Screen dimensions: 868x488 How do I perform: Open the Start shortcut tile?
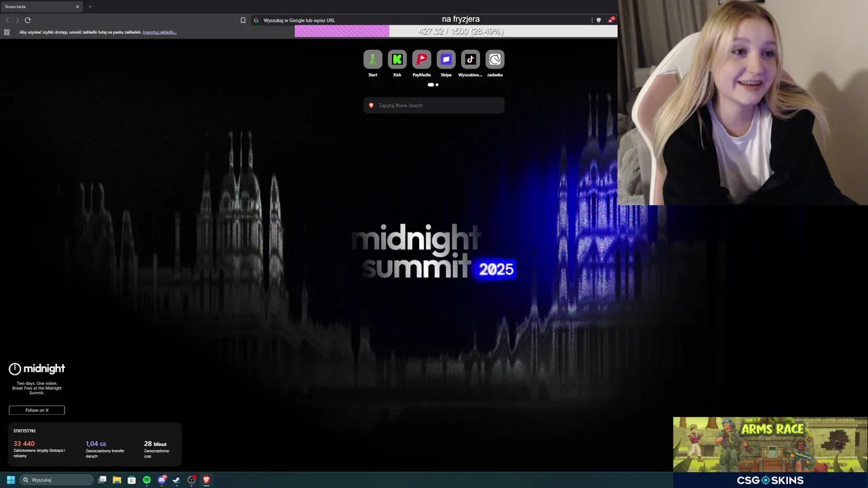372,60
